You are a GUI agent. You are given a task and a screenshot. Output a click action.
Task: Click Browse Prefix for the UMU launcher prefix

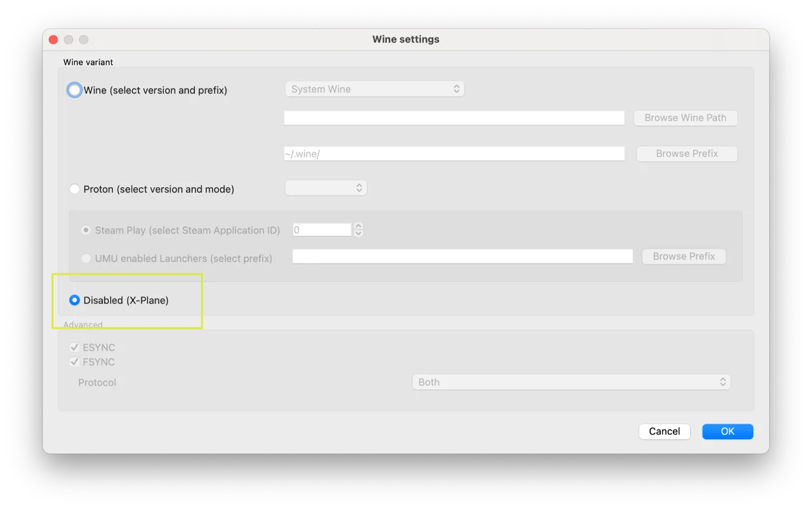pyautogui.click(x=684, y=256)
